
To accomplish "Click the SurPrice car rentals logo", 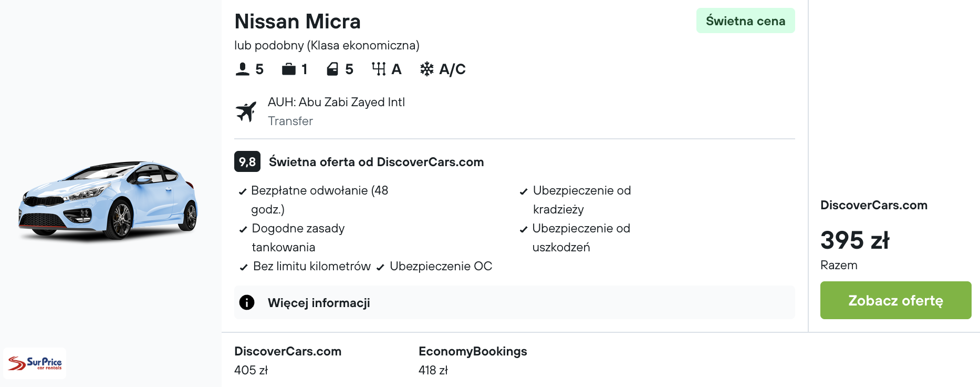I will tap(35, 363).
